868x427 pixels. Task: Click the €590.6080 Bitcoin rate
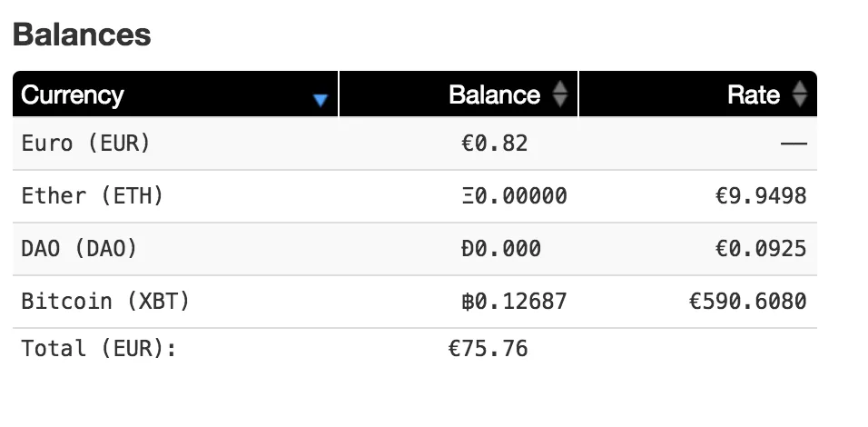click(748, 302)
